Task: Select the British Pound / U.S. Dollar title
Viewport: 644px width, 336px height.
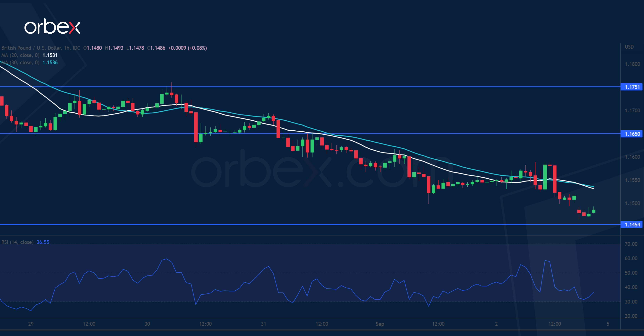Action: pos(31,48)
